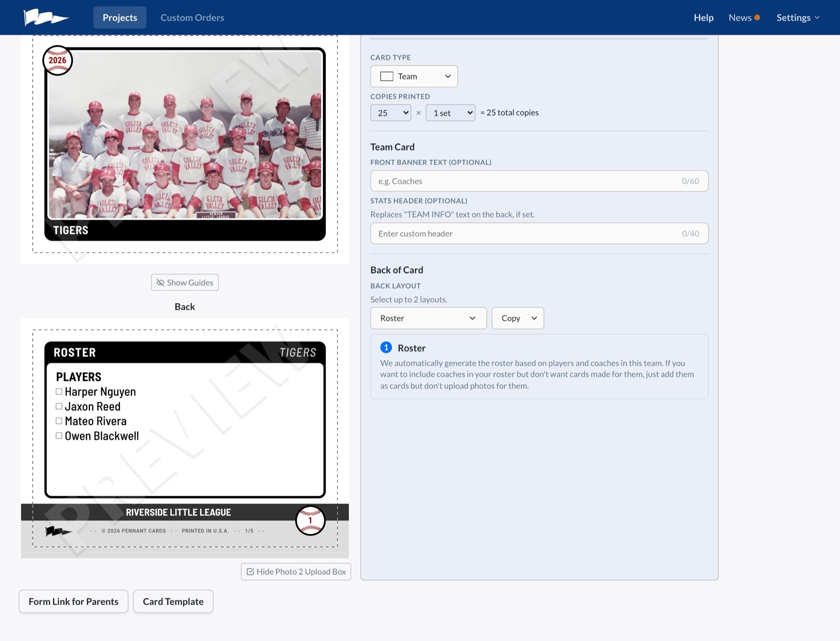Click the PLAYERS heading on card back
This screenshot has width=840, height=641.
[79, 377]
